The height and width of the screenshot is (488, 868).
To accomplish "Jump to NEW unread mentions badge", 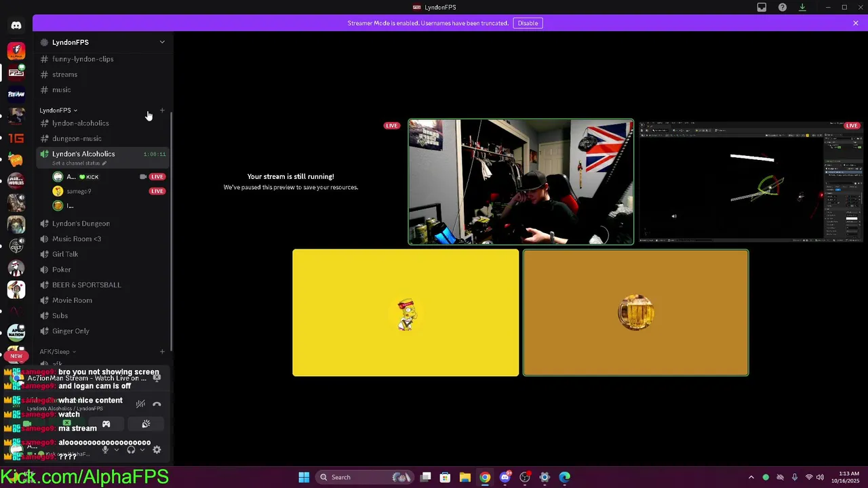I will pos(16,356).
